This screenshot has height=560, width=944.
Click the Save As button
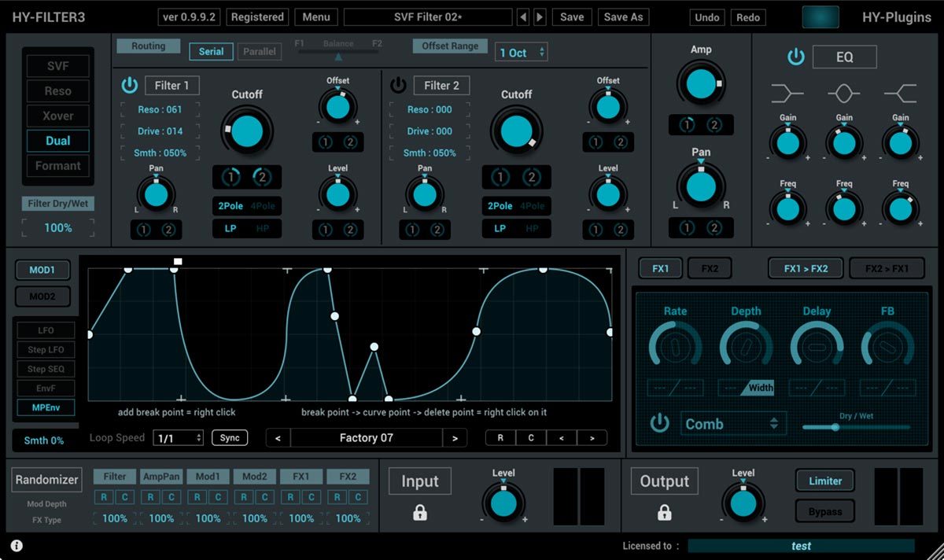tap(623, 17)
